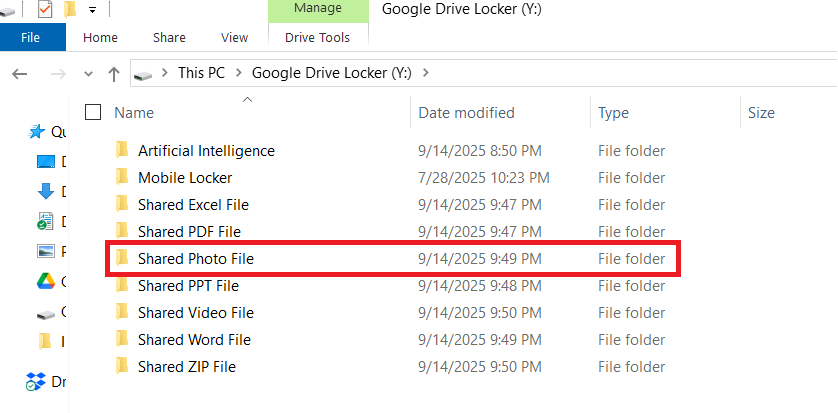Image resolution: width=838 pixels, height=413 pixels.
Task: Sort by the Date modified column header
Action: [466, 113]
